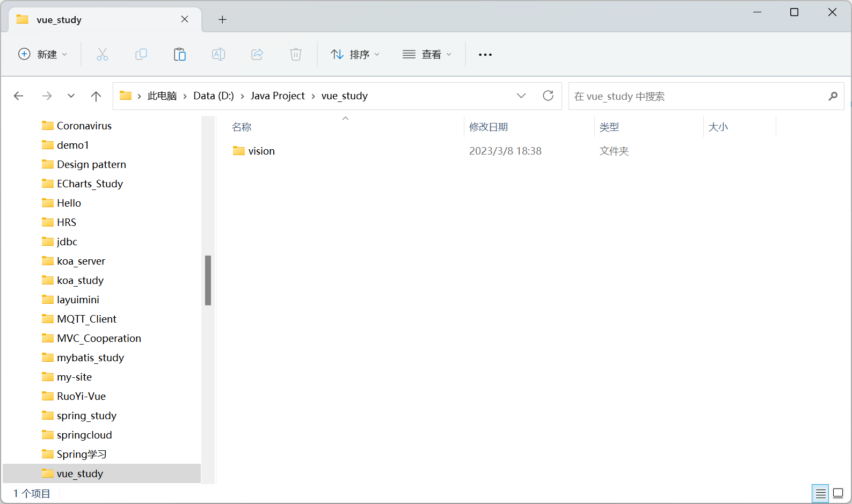Go up one folder level arrow
This screenshot has width=852, height=504.
[x=96, y=96]
